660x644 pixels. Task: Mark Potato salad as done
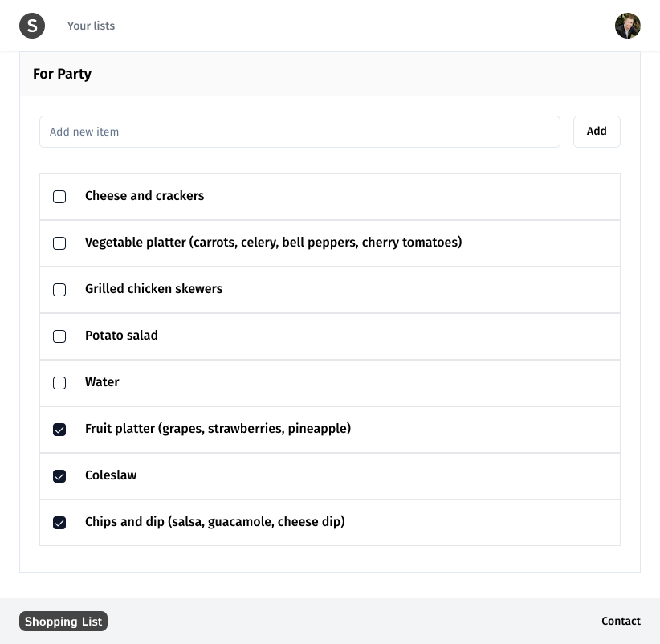pos(59,336)
